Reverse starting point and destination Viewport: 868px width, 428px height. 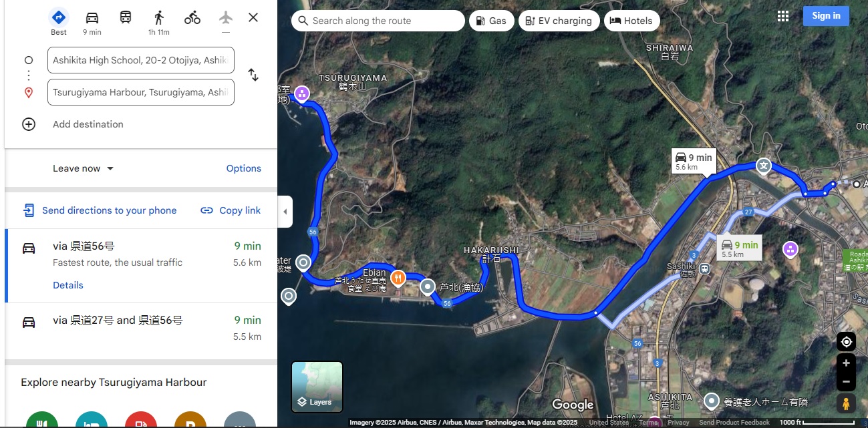pyautogui.click(x=253, y=75)
